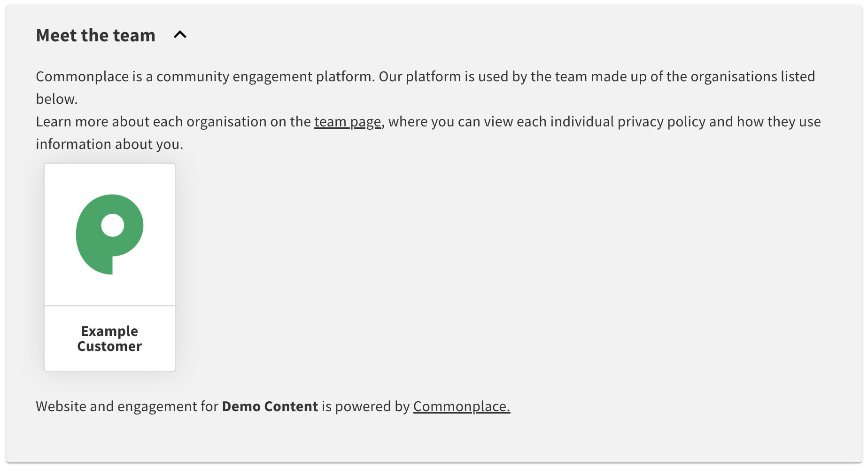
Task: Click the word Customer on the card
Action: [109, 346]
